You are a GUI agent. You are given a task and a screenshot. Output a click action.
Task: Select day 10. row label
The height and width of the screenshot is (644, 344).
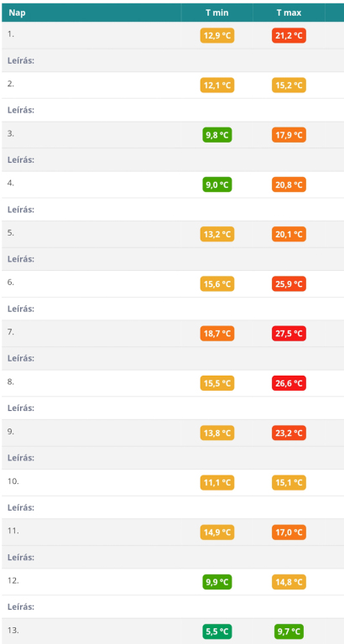13,481
